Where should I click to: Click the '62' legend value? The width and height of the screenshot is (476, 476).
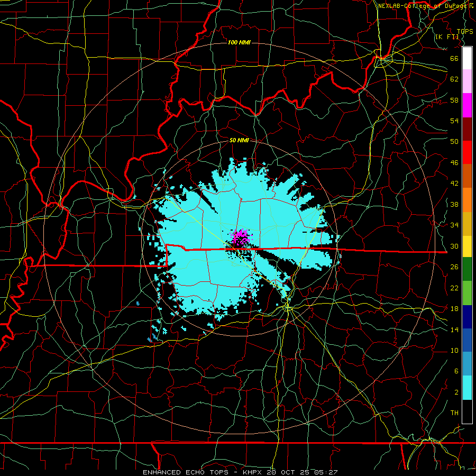[x=454, y=79]
